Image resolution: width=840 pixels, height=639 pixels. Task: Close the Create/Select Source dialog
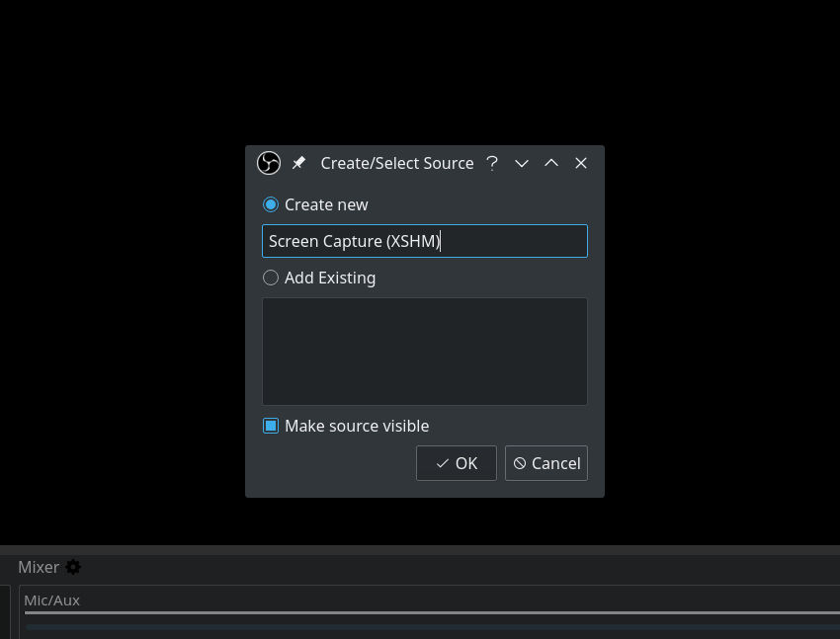click(x=581, y=163)
